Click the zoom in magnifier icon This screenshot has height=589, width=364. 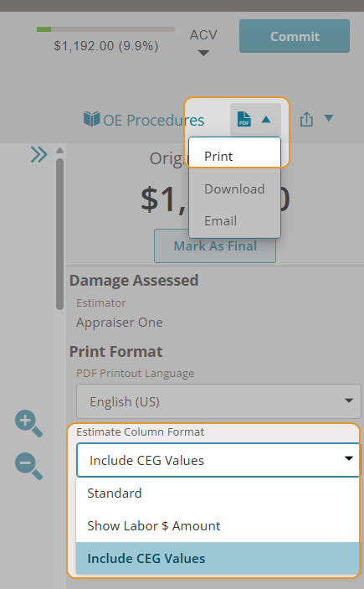(29, 423)
